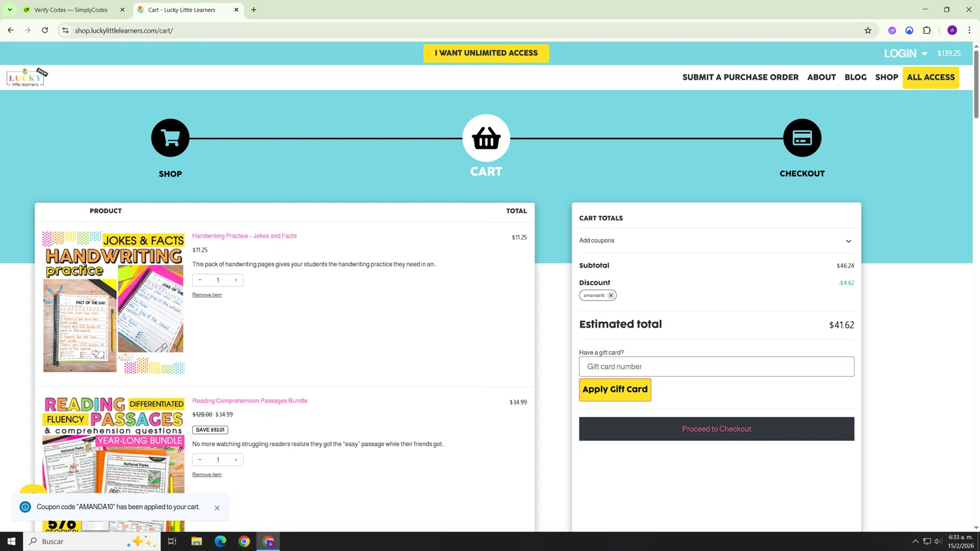The width and height of the screenshot is (980, 551).
Task: Open Google Chrome taskbar icon
Action: pyautogui.click(x=244, y=541)
